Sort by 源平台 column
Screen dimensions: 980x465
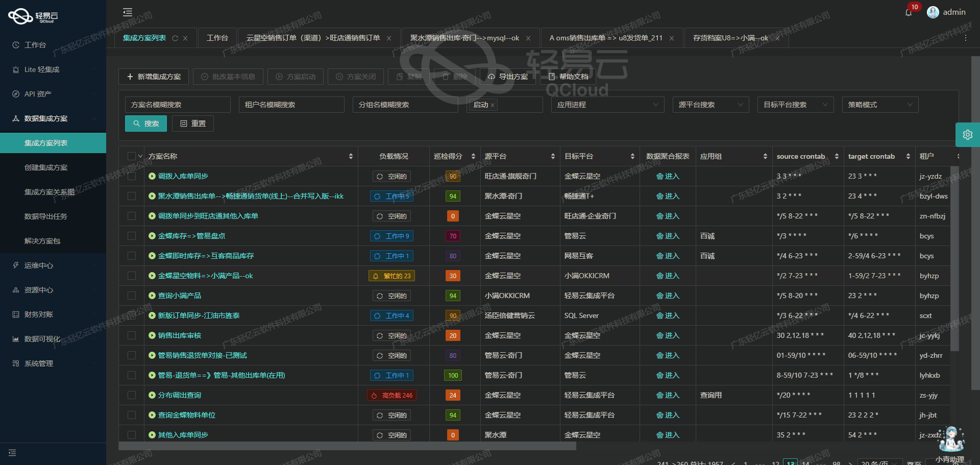[553, 156]
